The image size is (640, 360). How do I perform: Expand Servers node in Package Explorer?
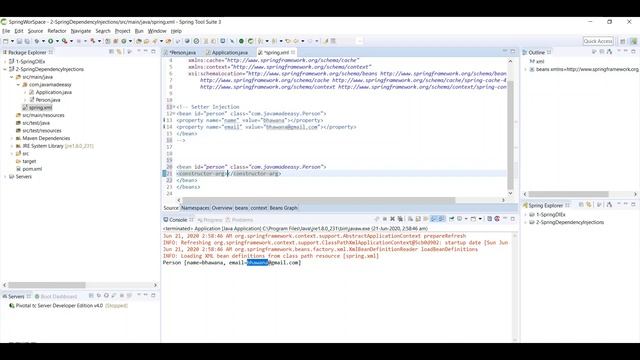(x=5, y=177)
